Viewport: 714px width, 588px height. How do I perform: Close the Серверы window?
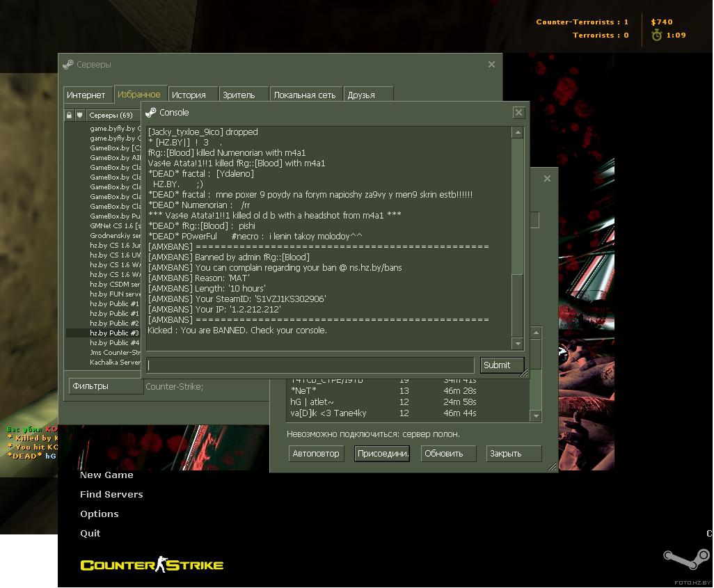[x=491, y=65]
